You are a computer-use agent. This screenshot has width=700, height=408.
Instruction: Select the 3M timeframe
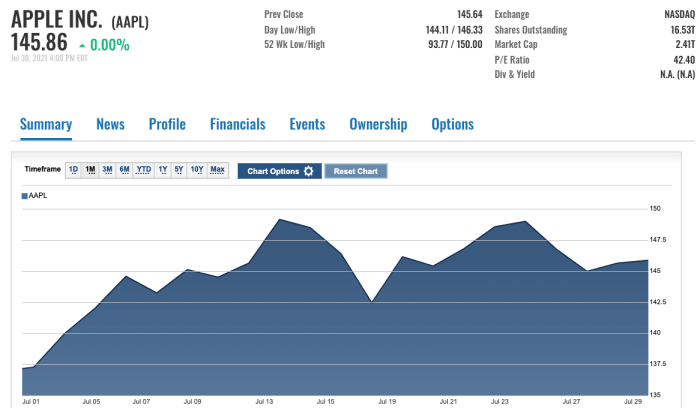click(107, 170)
